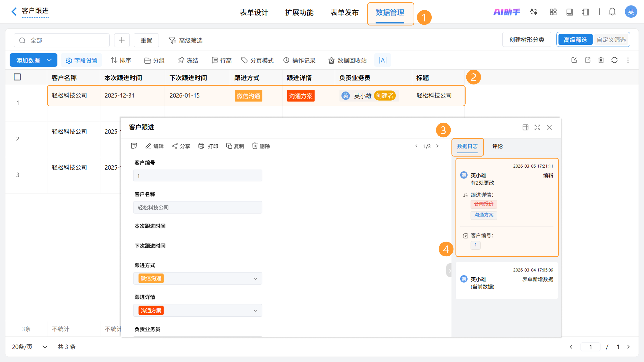Toggle the |A| text display button
Screen dimensions: 644x362
pos(383,60)
